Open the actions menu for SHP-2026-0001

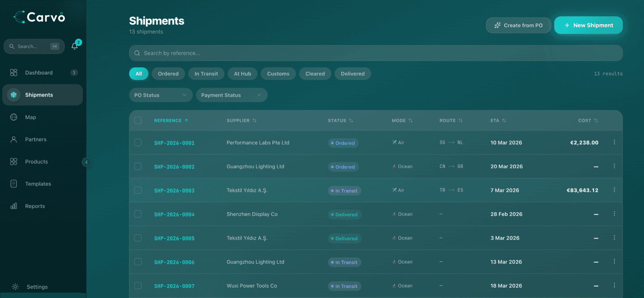(x=614, y=143)
